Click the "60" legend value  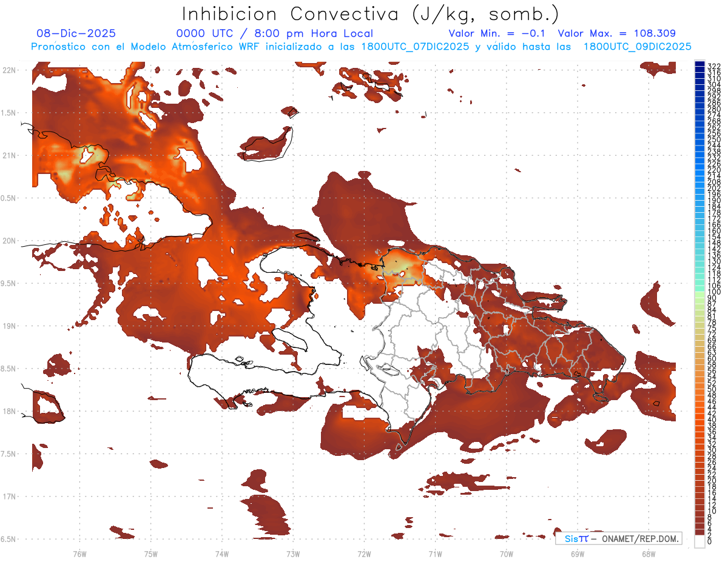pyautogui.click(x=712, y=358)
